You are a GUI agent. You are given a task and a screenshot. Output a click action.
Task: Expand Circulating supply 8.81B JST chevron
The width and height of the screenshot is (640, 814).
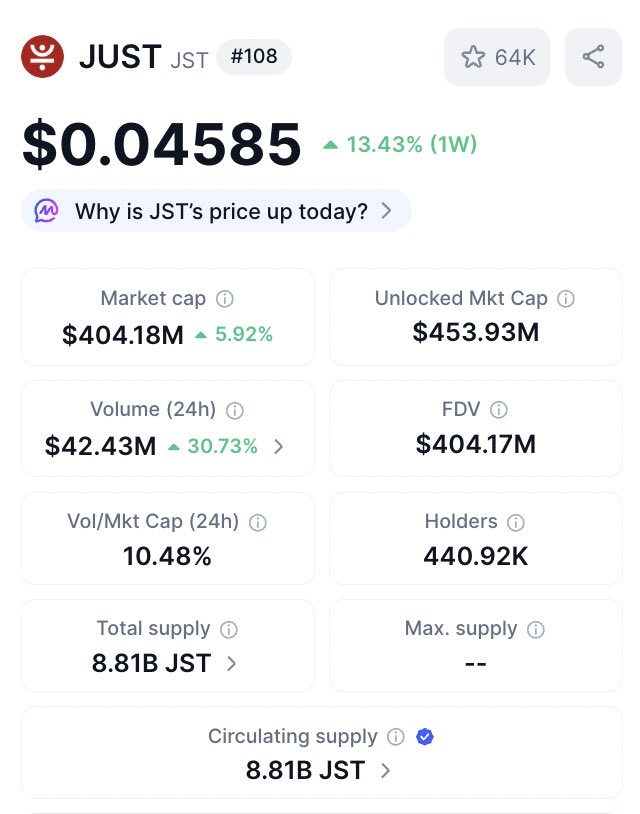(386, 771)
